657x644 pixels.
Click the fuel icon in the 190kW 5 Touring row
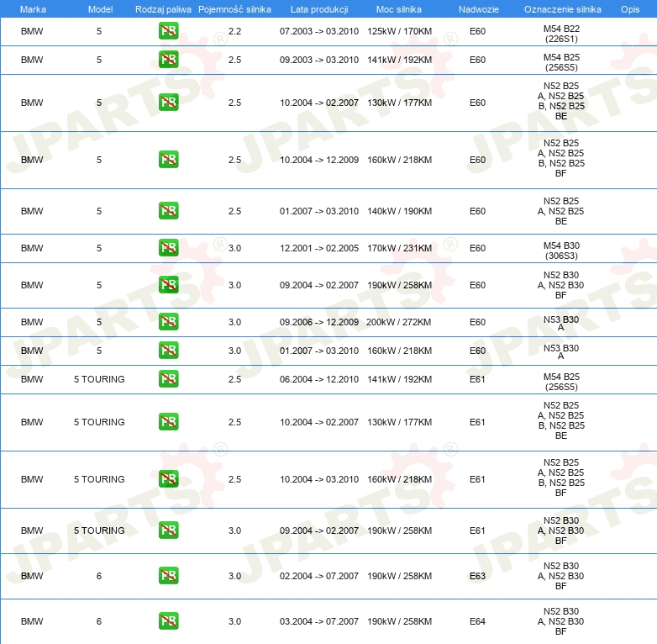168,531
